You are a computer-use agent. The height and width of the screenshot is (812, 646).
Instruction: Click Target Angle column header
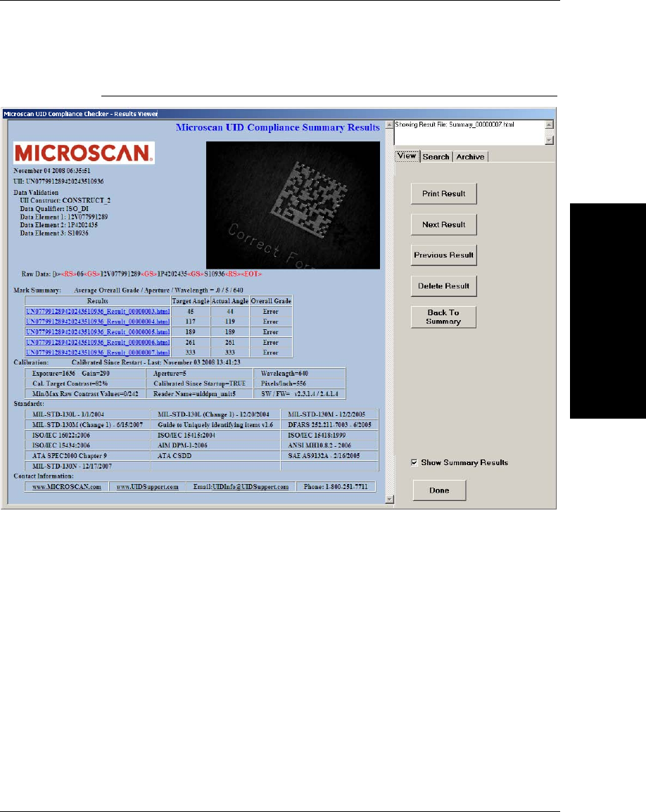coord(191,301)
